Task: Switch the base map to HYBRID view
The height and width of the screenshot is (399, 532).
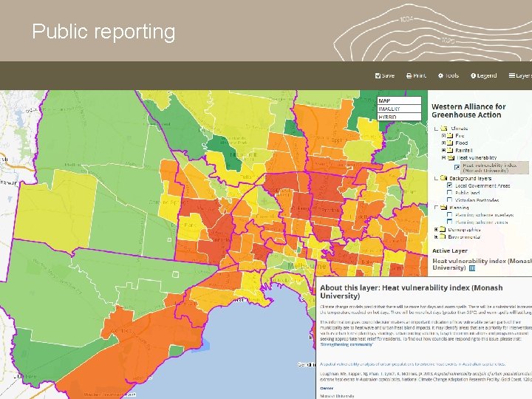Action: tap(399, 117)
